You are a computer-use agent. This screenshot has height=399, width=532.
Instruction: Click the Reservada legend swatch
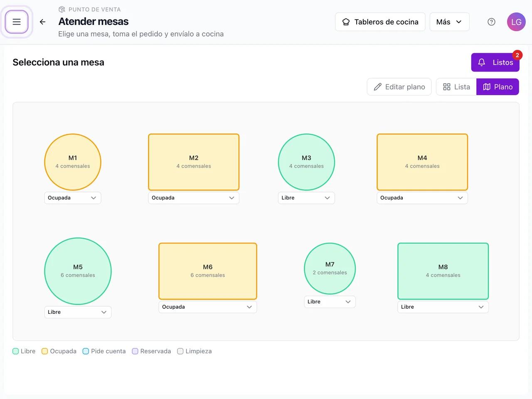tap(135, 351)
